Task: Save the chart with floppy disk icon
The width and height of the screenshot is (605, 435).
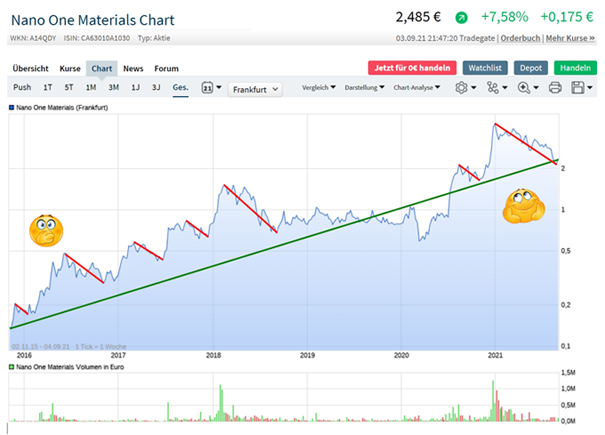Action: point(578,88)
